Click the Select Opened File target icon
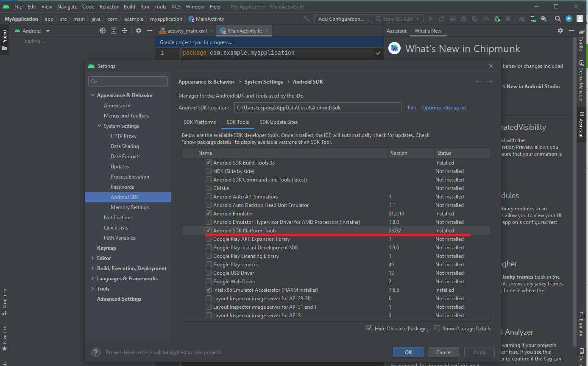 click(x=102, y=31)
